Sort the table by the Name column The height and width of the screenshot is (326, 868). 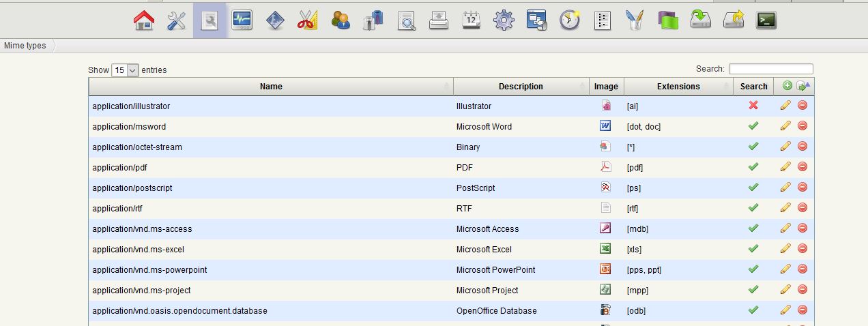pyautogui.click(x=271, y=87)
